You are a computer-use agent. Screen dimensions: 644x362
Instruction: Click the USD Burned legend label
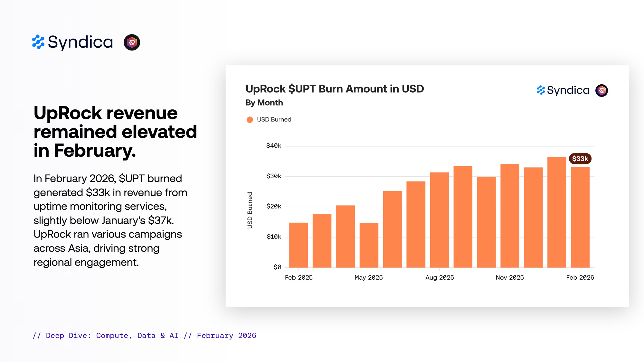click(274, 120)
